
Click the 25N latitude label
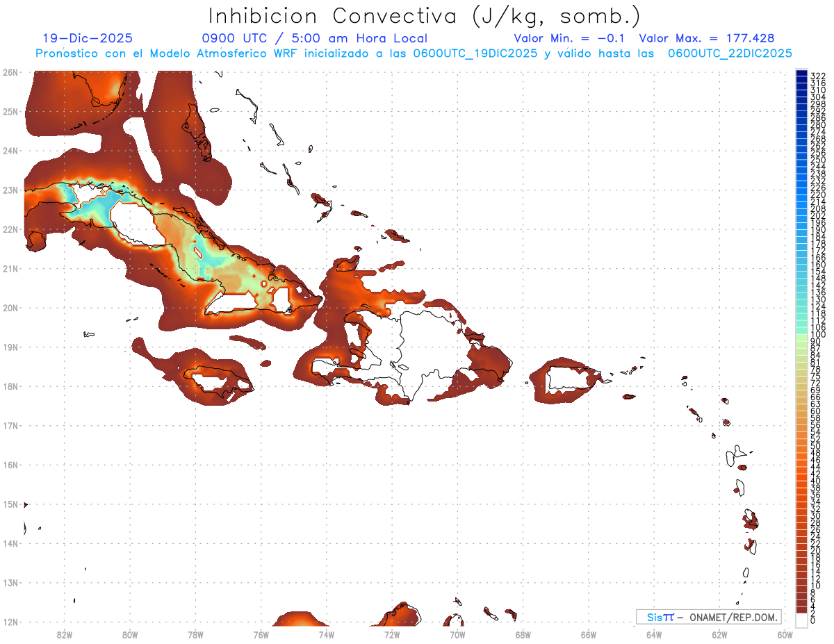[x=10, y=111]
